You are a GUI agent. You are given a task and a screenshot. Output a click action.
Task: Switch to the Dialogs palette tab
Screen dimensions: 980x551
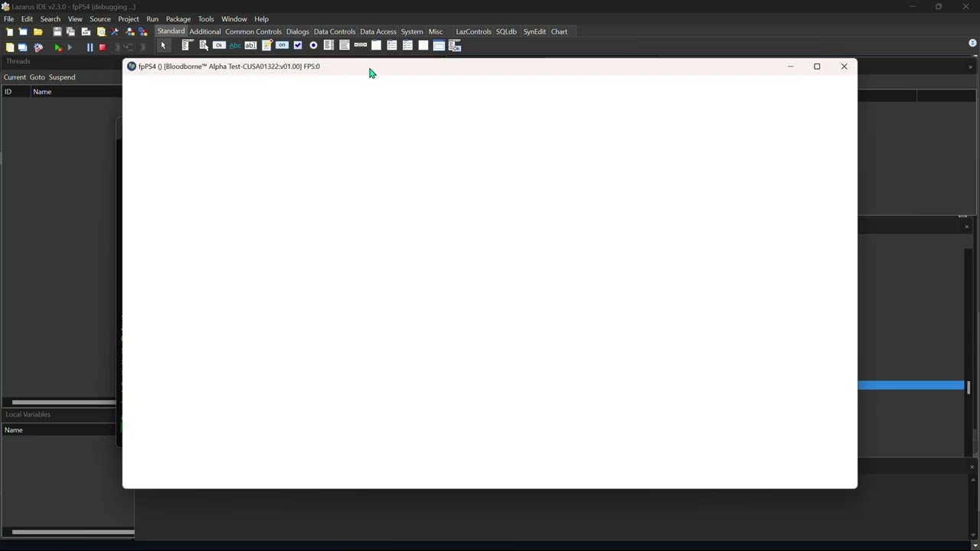coord(298,31)
